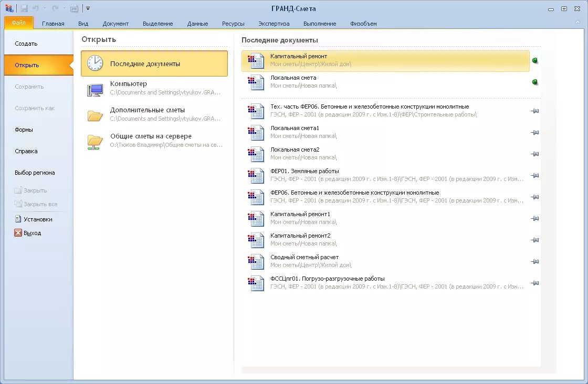Pin Капитальный ремонт1 to the list
Screen dimensions: 588x384
[535, 218]
